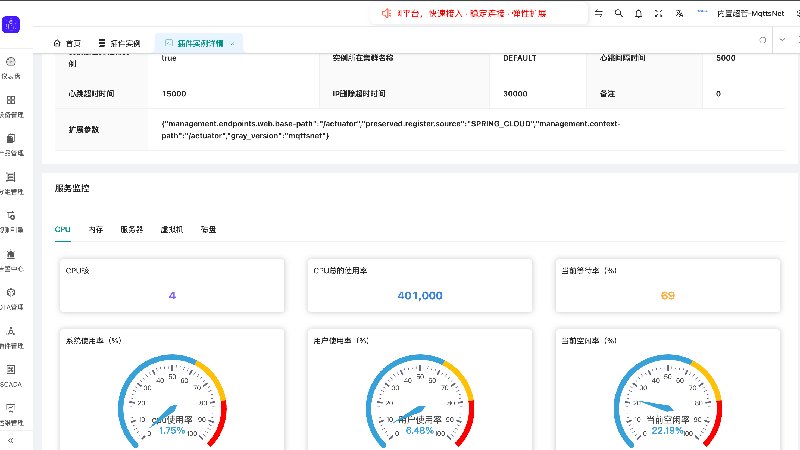800x450 pixels.
Task: Switch to the 服务器 server tab
Action: click(x=132, y=230)
